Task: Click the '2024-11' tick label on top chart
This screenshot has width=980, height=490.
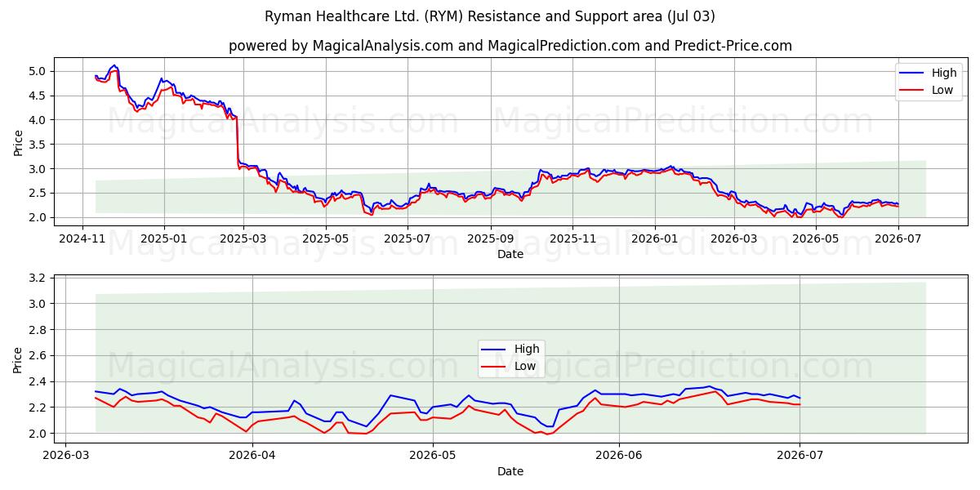Action: click(x=81, y=238)
